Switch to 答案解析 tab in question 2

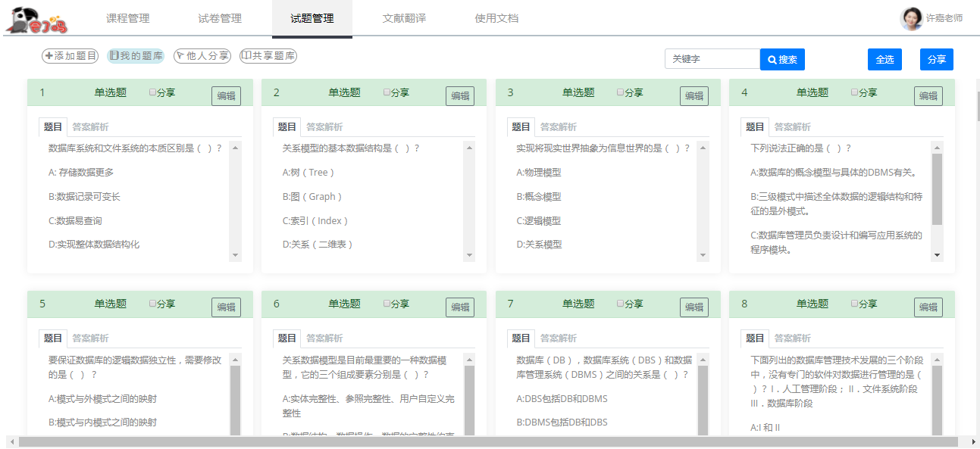tap(324, 127)
